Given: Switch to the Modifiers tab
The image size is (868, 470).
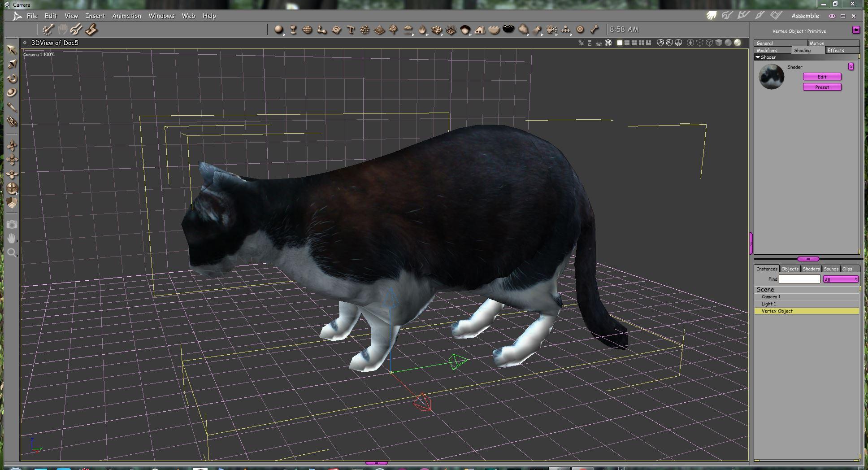Looking at the screenshot, I should (x=773, y=50).
